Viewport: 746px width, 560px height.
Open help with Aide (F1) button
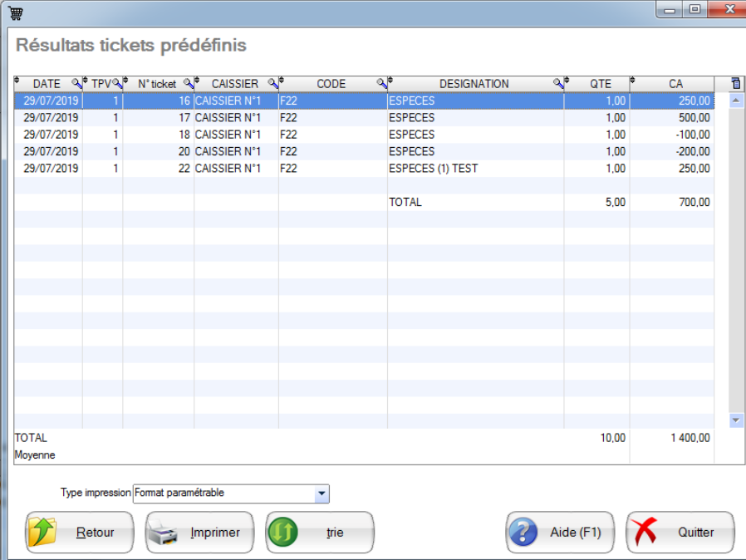coord(560,533)
